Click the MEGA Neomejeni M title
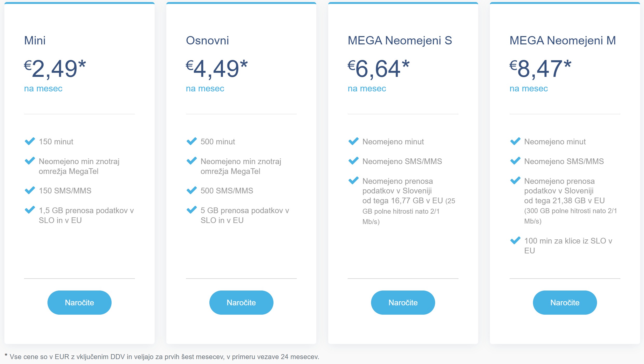Viewport: 644px width, 364px height. 563,41
